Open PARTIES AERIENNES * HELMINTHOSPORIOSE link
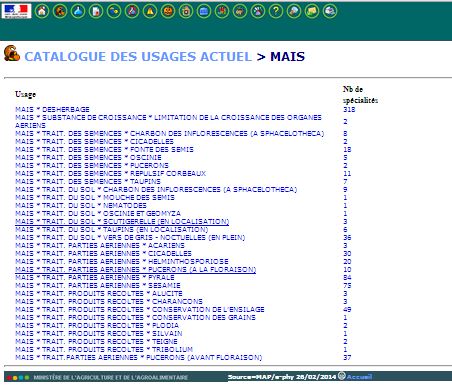452x391 pixels. [122, 261]
